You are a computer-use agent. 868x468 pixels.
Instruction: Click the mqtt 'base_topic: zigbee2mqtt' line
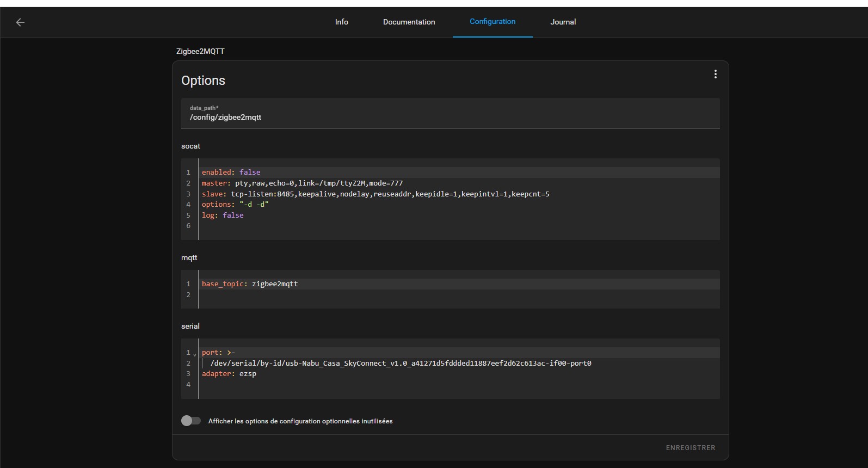point(250,284)
